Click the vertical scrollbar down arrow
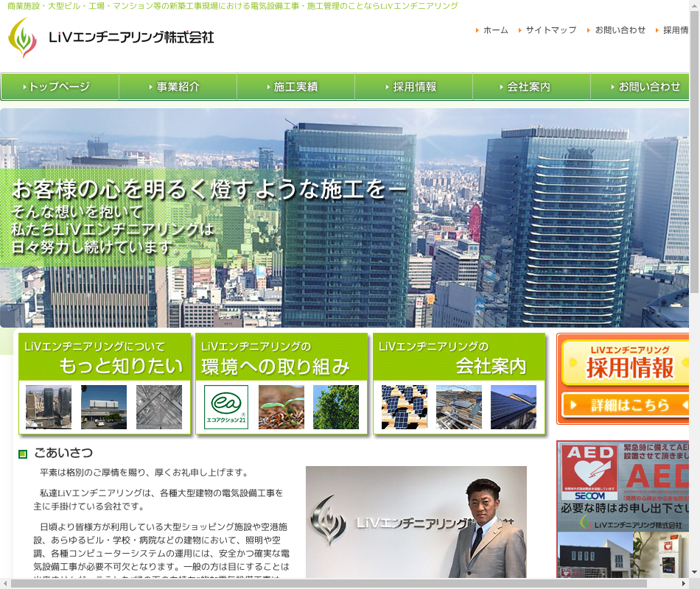700x589 pixels. pyautogui.click(x=694, y=572)
